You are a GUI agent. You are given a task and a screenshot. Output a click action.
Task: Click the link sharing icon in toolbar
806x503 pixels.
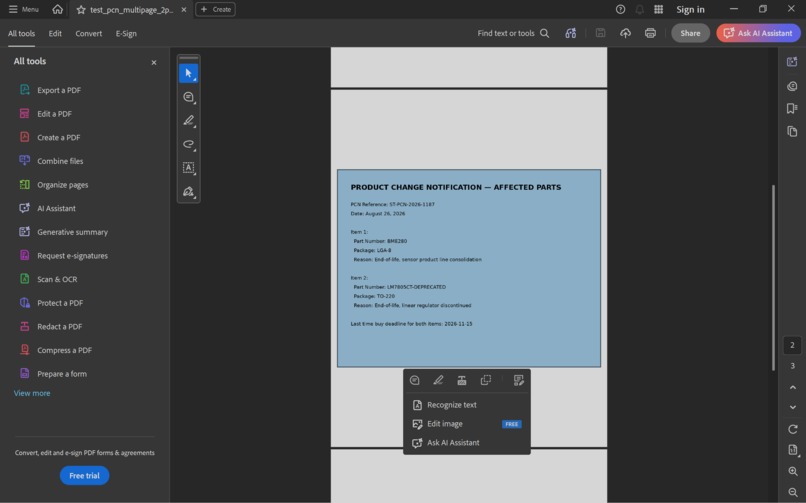coord(571,33)
